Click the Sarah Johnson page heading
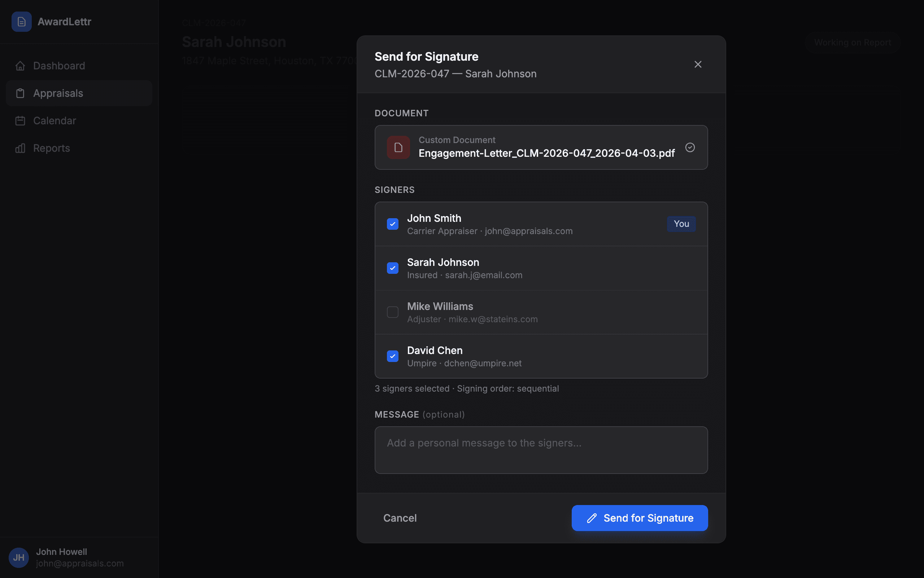Viewport: 924px width, 578px height. click(234, 42)
